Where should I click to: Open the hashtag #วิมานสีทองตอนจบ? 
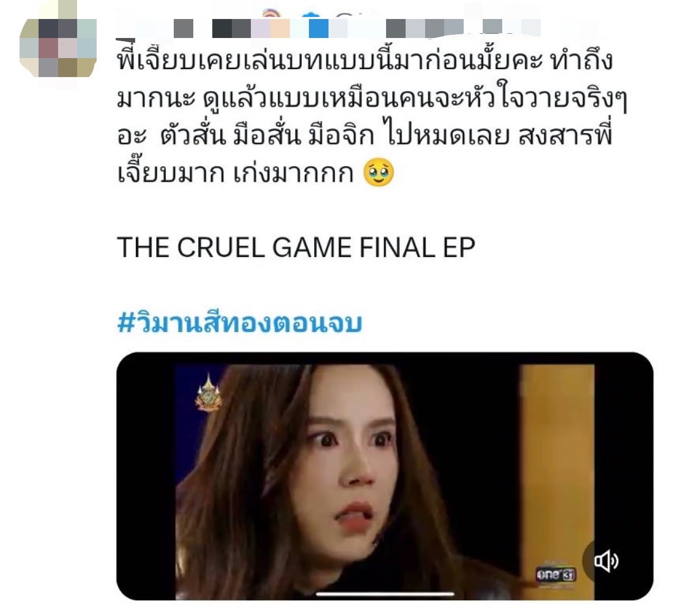pyautogui.click(x=239, y=323)
